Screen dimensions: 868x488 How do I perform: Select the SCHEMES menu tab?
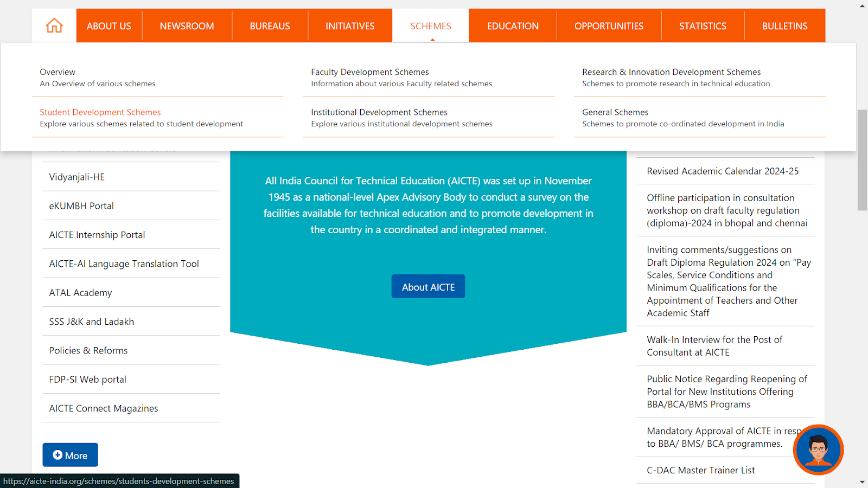431,25
